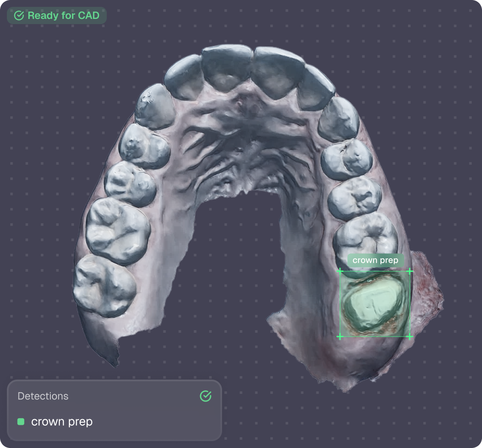Viewport: 482px width, 448px height.
Task: Select the crown prep item in the Detections list
Action: click(x=62, y=422)
